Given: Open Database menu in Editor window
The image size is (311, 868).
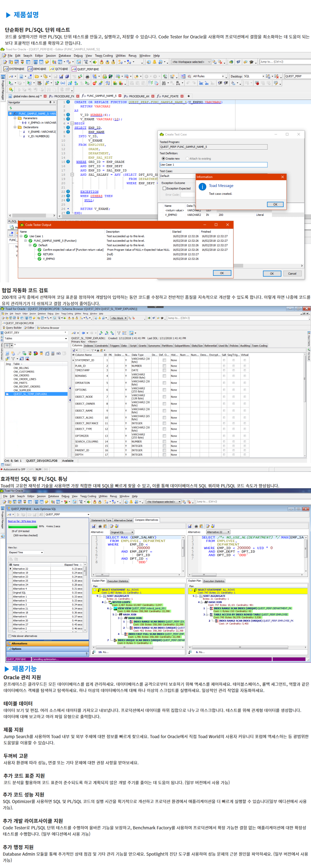Looking at the screenshot, I should [65, 56].
